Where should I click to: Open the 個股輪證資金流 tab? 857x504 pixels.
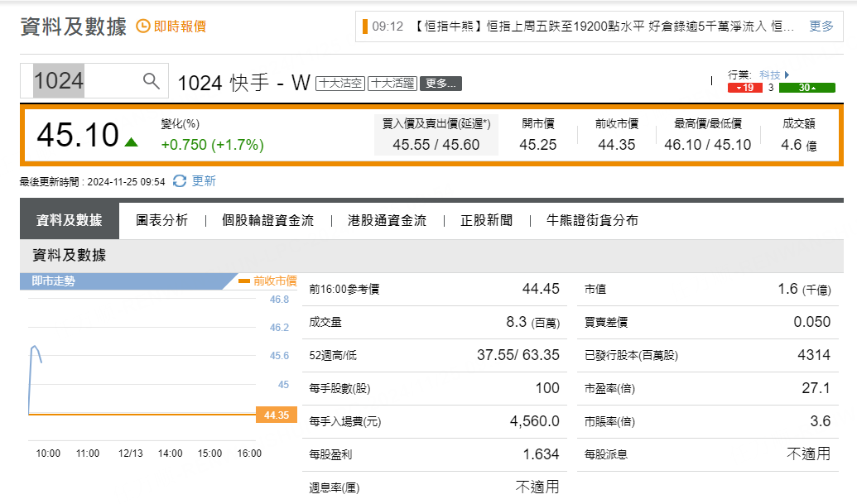coord(267,220)
